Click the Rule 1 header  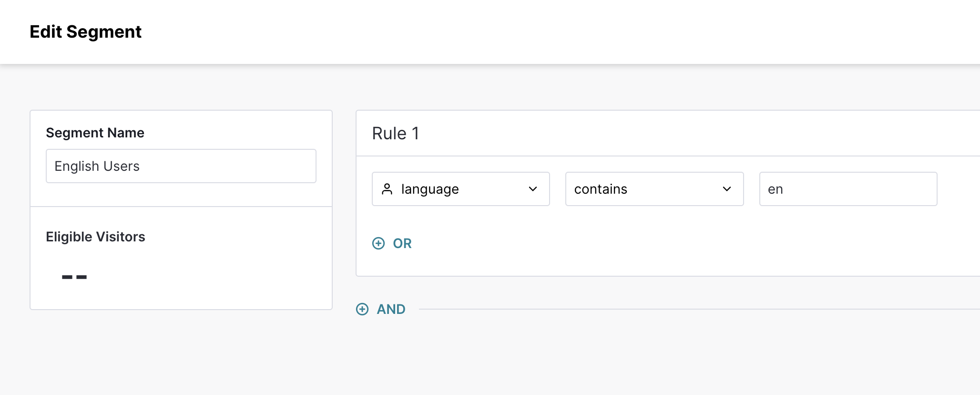coord(396,134)
